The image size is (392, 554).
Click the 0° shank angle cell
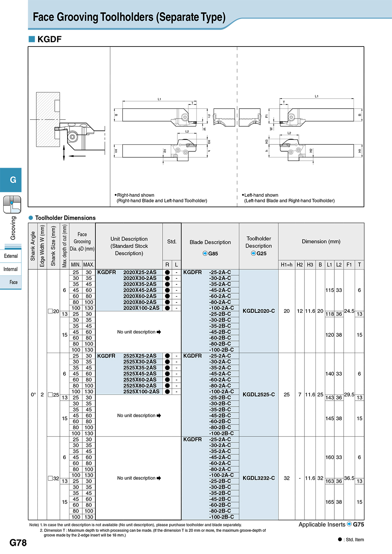pyautogui.click(x=33, y=394)
